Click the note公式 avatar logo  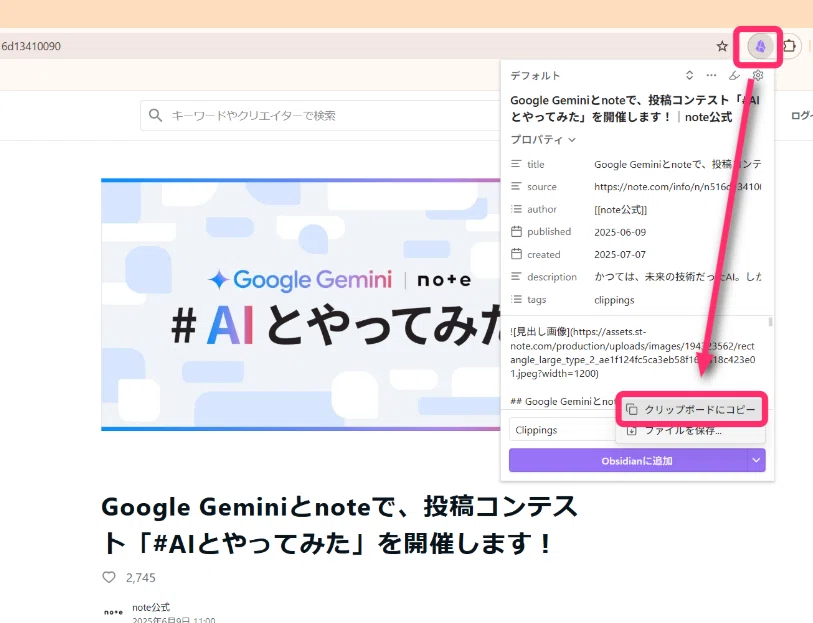tap(113, 612)
